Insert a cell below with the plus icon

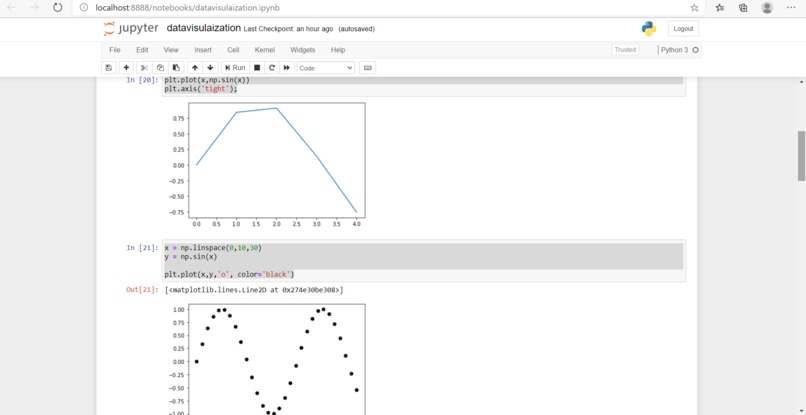tap(126, 68)
